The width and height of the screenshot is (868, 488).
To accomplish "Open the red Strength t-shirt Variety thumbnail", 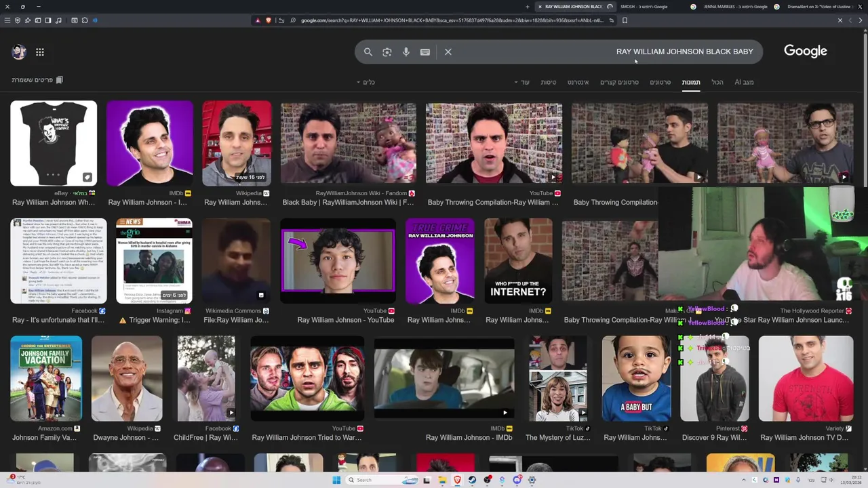I will (806, 378).
